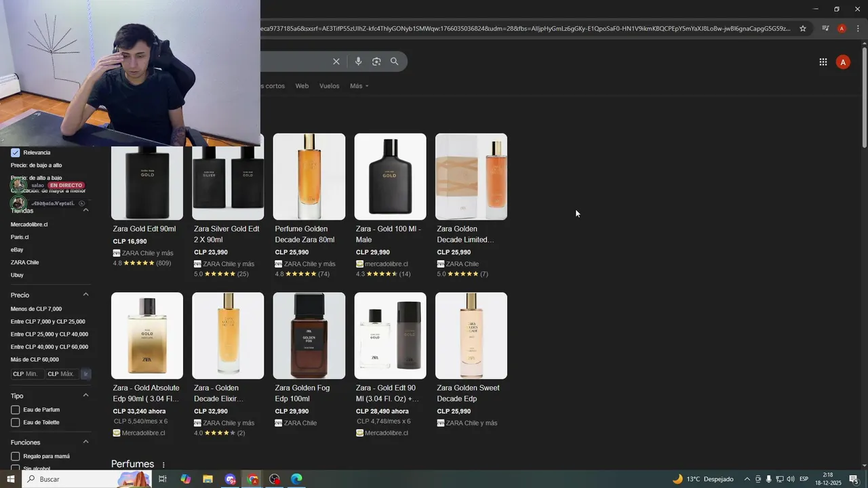Open the media control icon in Chrome toolbar
The image size is (868, 488).
pyautogui.click(x=825, y=28)
